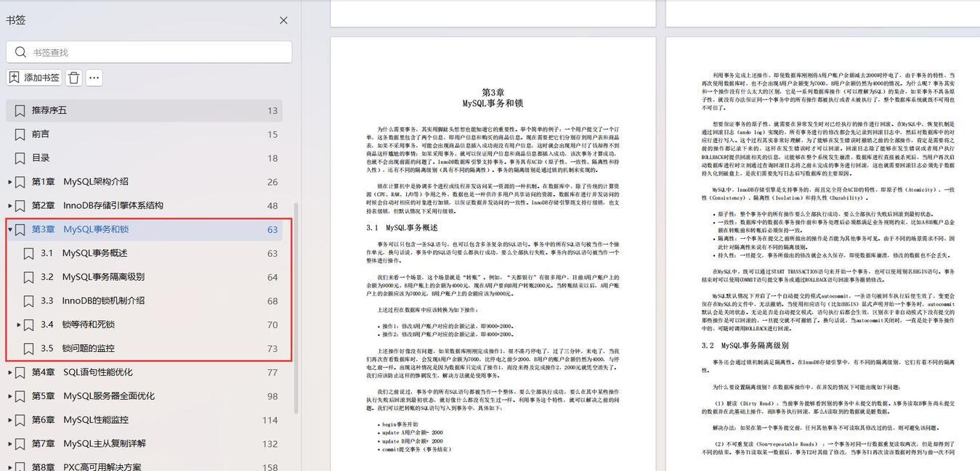Click the trash delete bookmark icon
The width and height of the screenshot is (980, 471).
point(73,78)
